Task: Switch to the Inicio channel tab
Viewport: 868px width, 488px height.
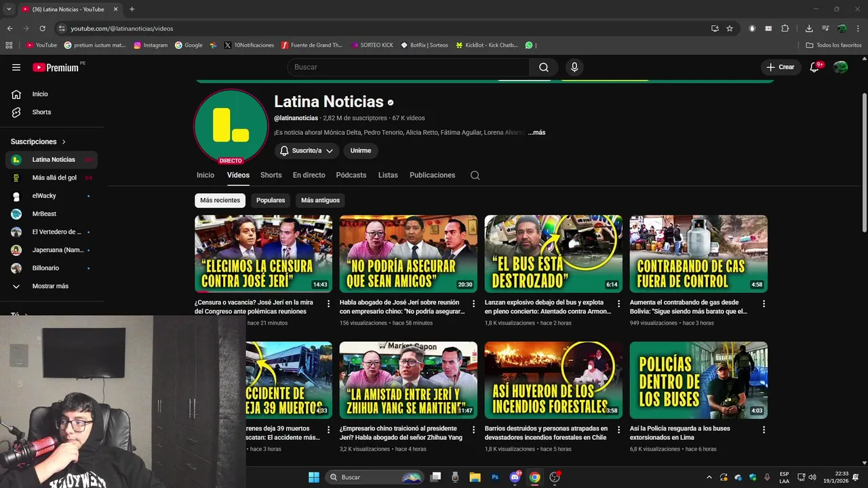Action: point(205,175)
